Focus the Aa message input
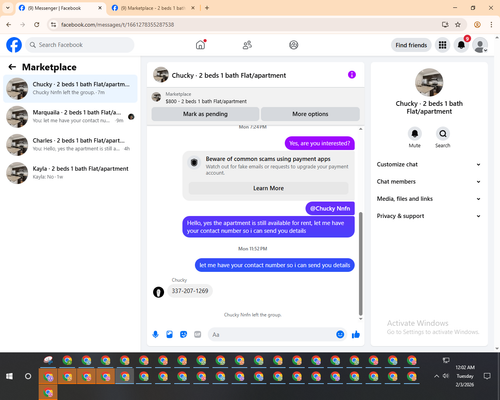Screen dimensions: 500x400 coord(272,334)
